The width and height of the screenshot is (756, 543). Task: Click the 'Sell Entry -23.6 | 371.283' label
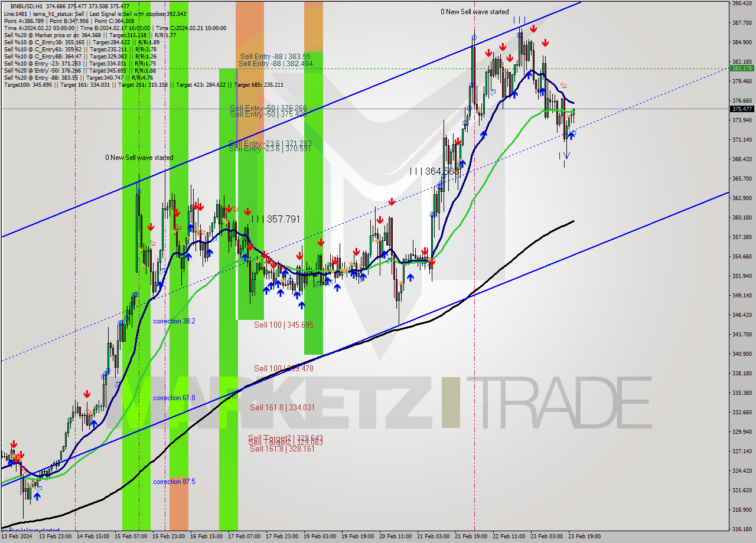coord(270,143)
